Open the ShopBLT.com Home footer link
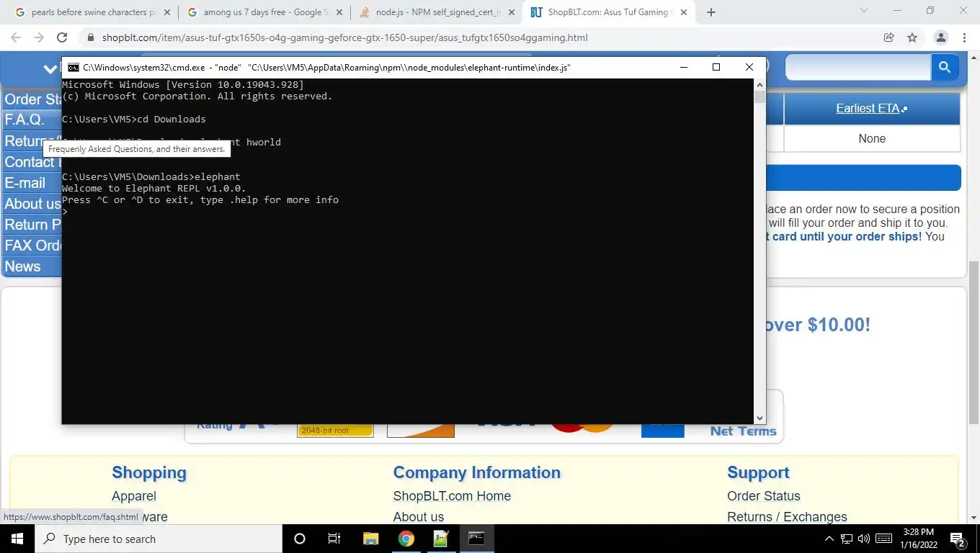The height and width of the screenshot is (553, 980). pos(452,496)
